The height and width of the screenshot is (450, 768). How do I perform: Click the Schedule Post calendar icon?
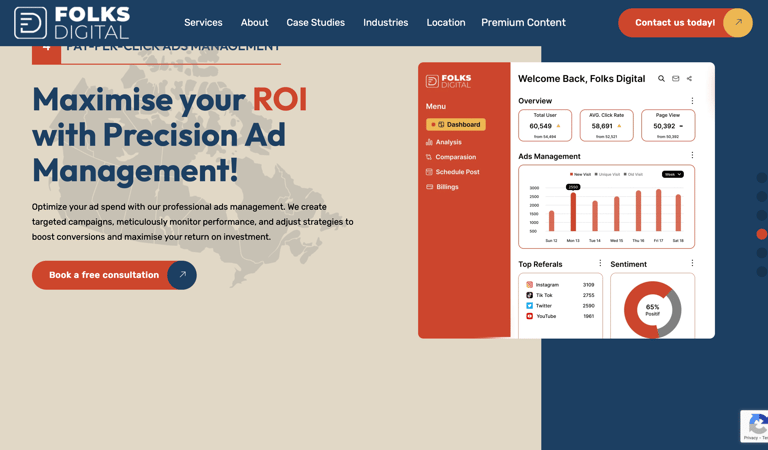(x=429, y=172)
